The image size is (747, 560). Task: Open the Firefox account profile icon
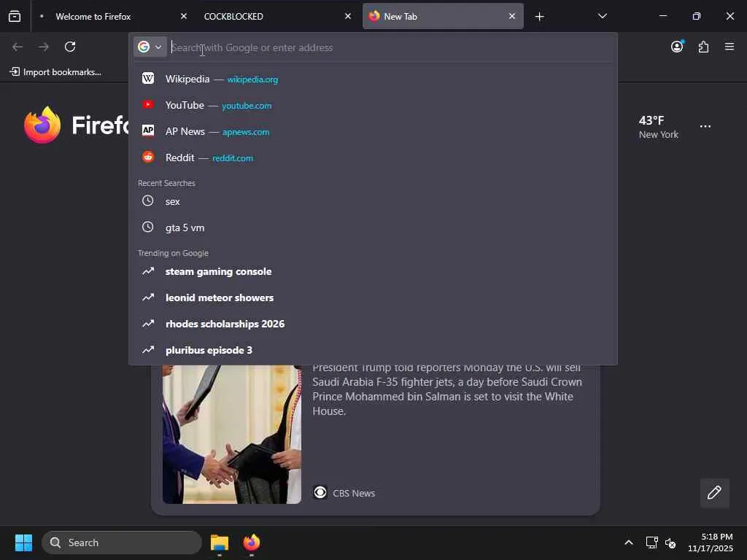coord(677,46)
